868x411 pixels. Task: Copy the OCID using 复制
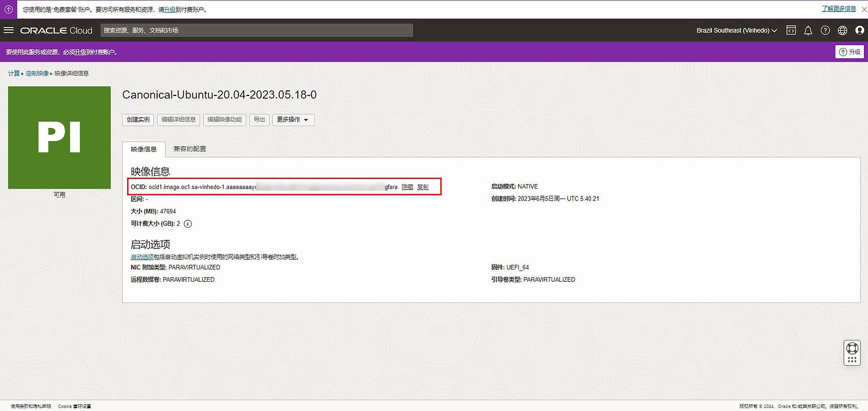click(422, 186)
